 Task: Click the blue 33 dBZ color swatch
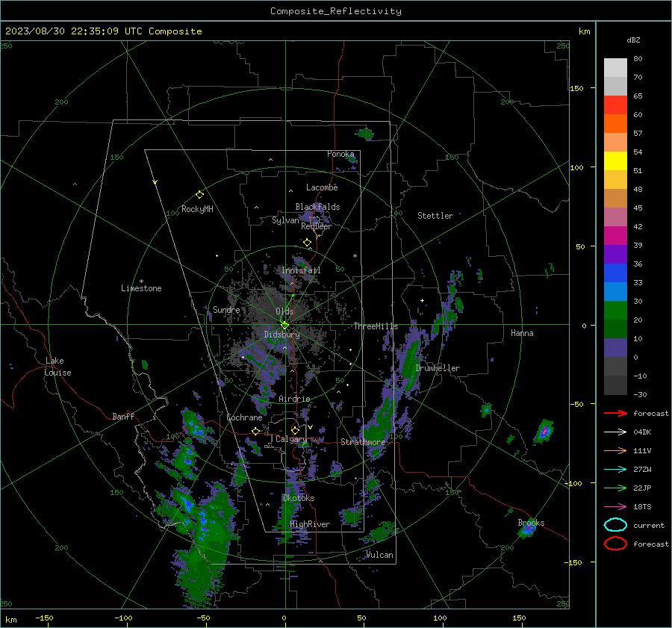point(615,273)
